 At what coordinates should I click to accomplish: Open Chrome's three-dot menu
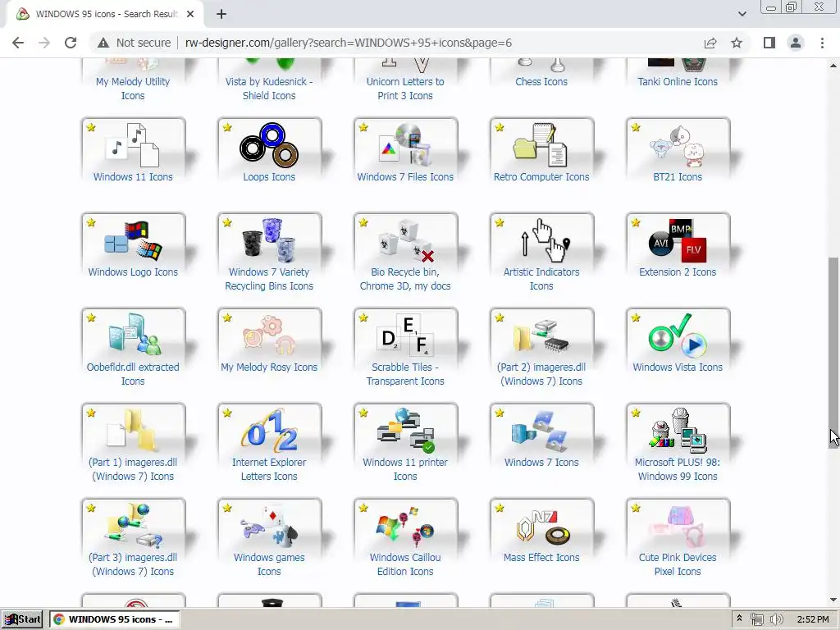click(x=822, y=43)
